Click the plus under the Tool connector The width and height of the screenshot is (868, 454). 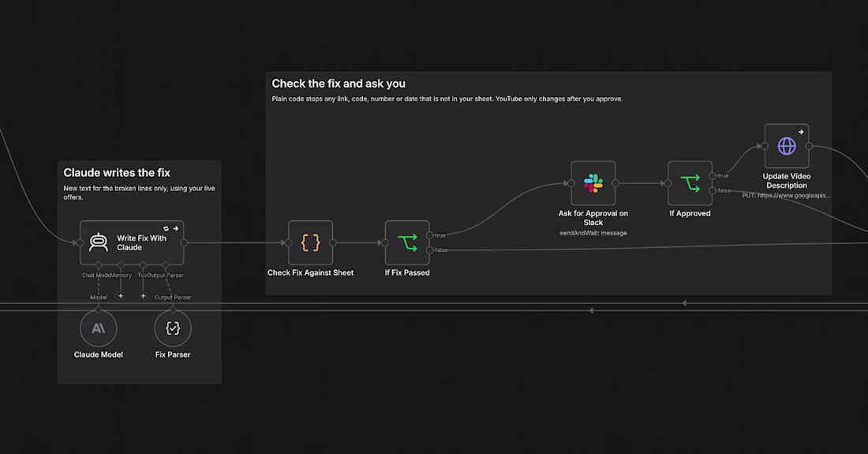point(143,296)
